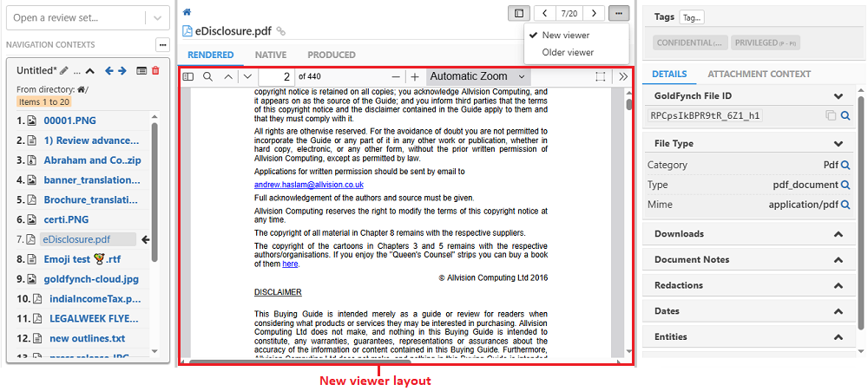Switch to the RENDERED tab
Screen dimensions: 868x391
tap(210, 55)
